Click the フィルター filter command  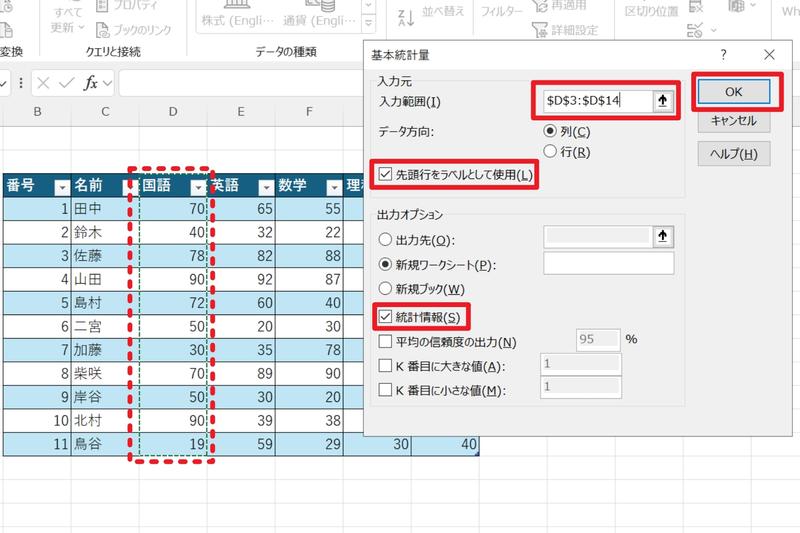[502, 11]
